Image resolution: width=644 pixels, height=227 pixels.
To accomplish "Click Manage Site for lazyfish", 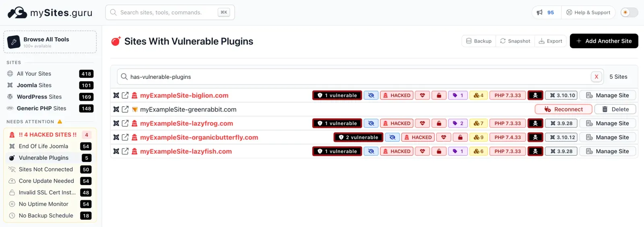I will click(x=607, y=151).
